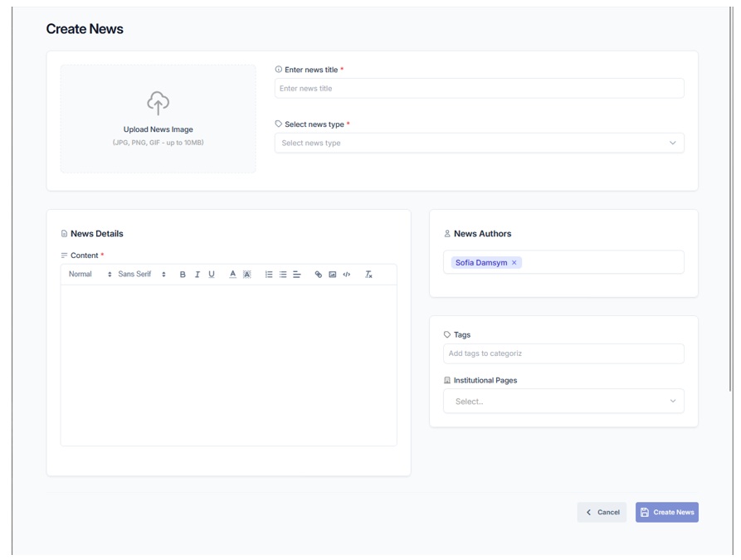Clear text formatting in the editor

[368, 274]
